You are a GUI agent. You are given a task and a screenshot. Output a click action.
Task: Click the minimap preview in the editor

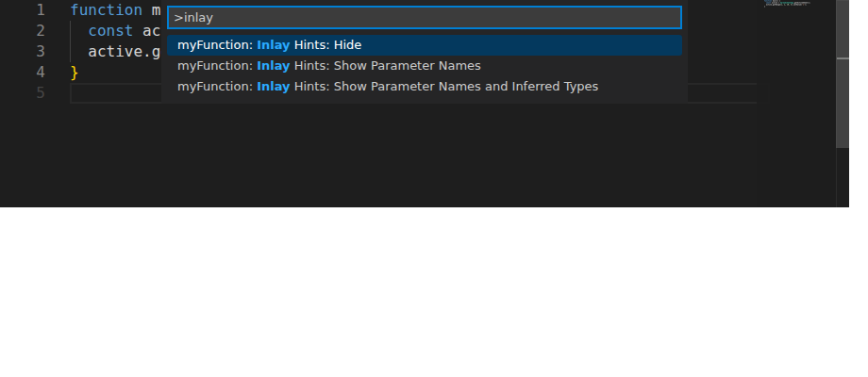click(787, 4)
